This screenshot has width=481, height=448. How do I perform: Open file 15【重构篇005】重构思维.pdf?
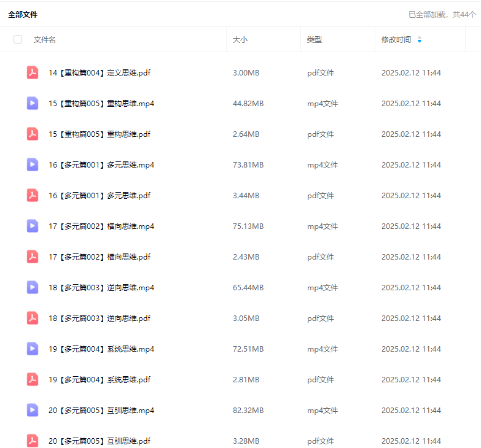(x=100, y=134)
